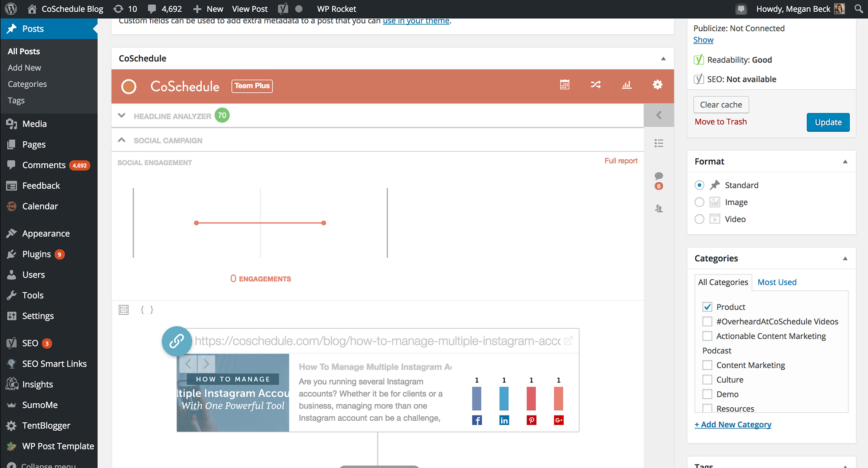
Task: Click the Yoast icon in admin bar
Action: [283, 9]
